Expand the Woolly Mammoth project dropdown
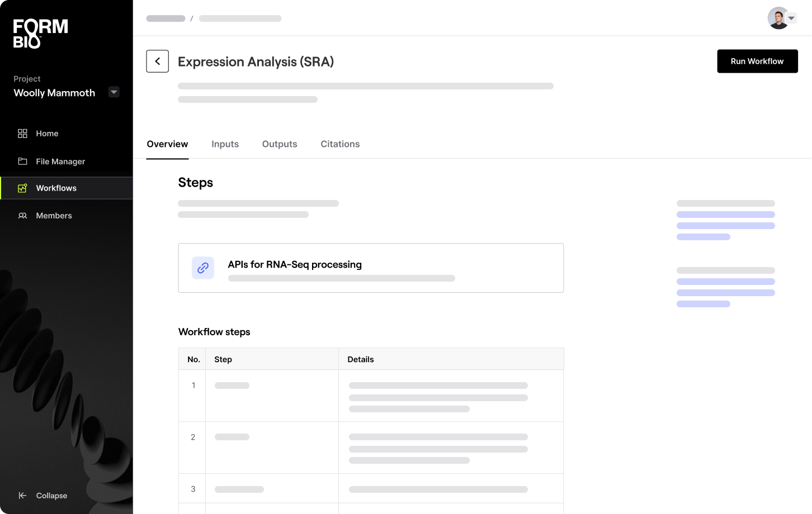812x514 pixels. tap(114, 92)
